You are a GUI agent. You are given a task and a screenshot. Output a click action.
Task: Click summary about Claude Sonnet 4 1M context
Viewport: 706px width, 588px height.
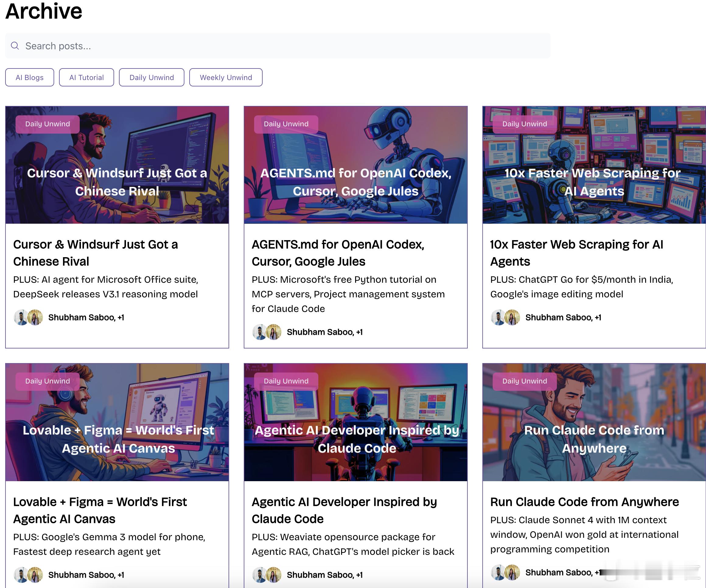pyautogui.click(x=584, y=534)
